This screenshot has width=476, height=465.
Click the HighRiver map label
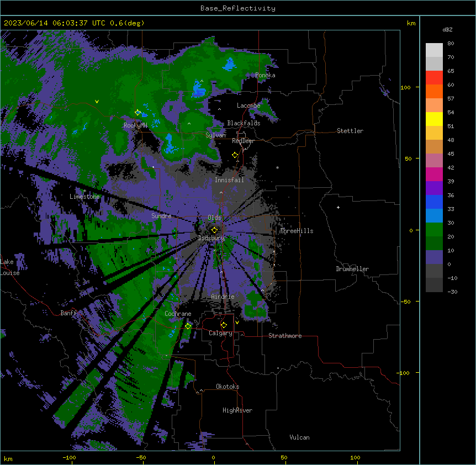[237, 410]
